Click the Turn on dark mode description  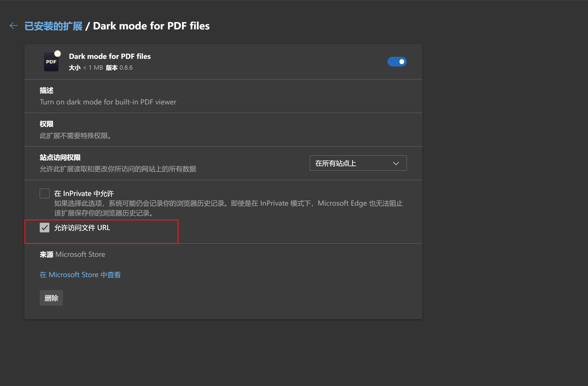(x=108, y=102)
